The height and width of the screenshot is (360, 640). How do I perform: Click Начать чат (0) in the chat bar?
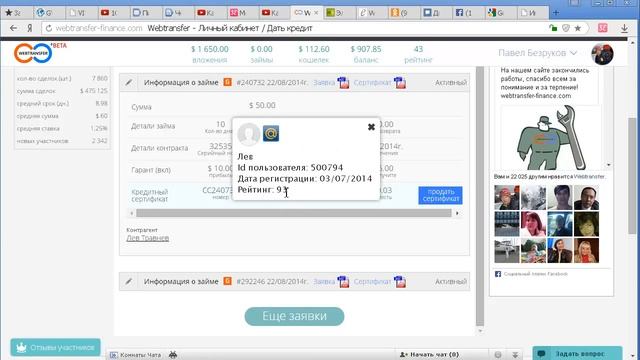pyautogui.click(x=429, y=355)
